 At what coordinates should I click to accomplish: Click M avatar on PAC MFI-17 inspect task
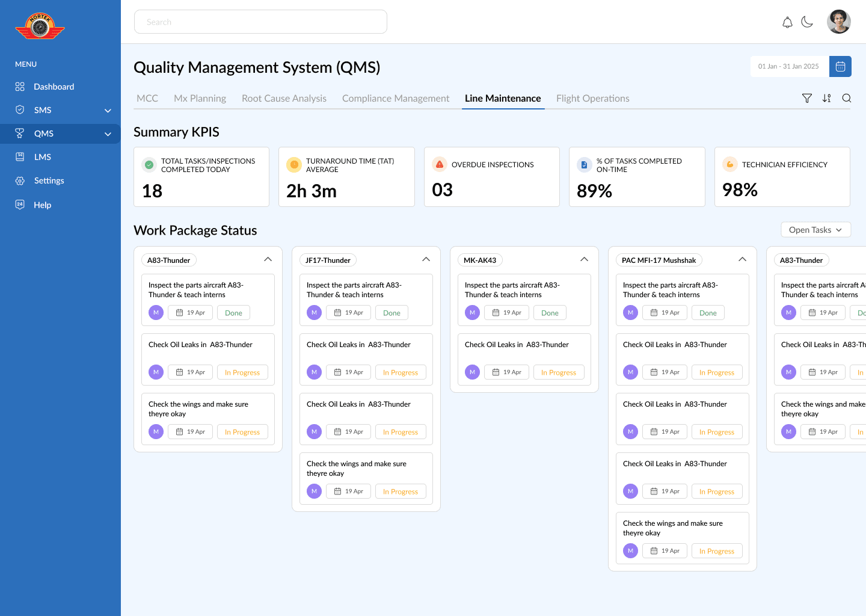631,313
